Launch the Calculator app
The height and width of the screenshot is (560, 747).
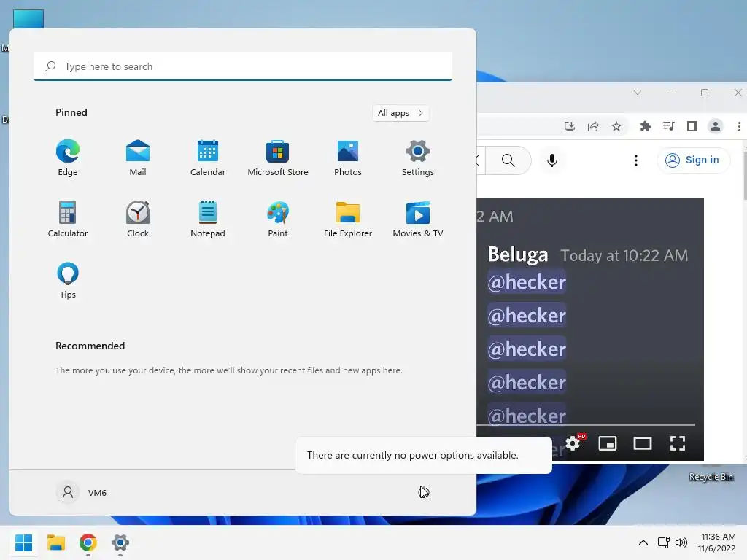(x=68, y=219)
